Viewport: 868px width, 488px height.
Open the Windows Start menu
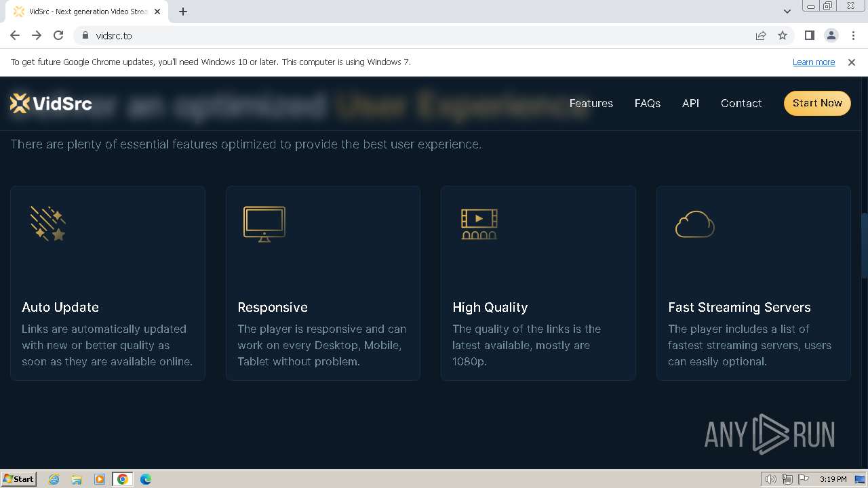pyautogui.click(x=18, y=479)
